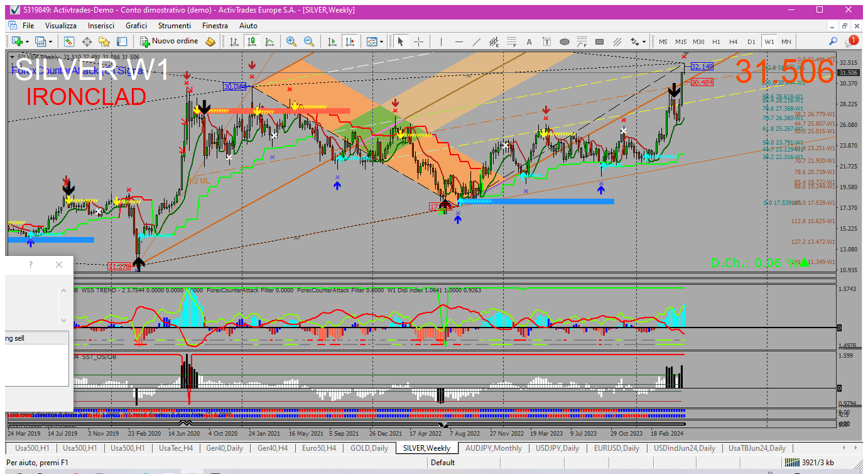The height and width of the screenshot is (474, 868).
Task: Open the New Chart tool
Action: (x=16, y=41)
